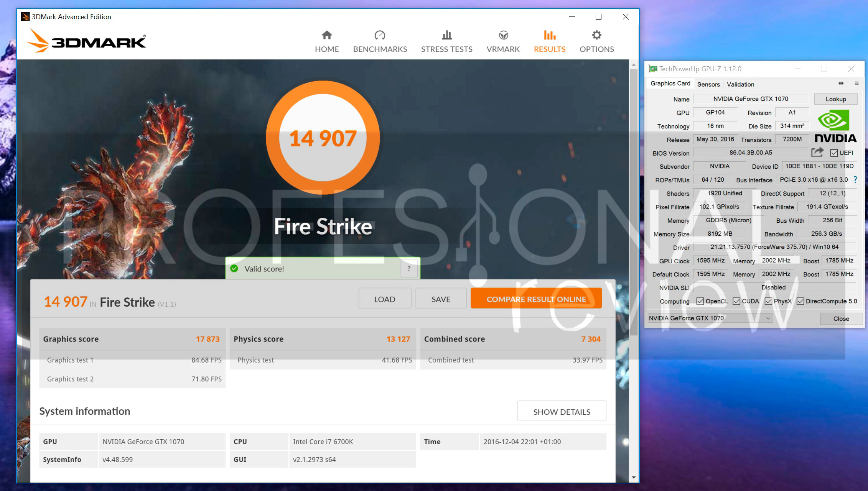Image resolution: width=868 pixels, height=491 pixels.
Task: Expand the GPU selector dropdown at the bottom of GPU-Z
Action: pyautogui.click(x=768, y=318)
